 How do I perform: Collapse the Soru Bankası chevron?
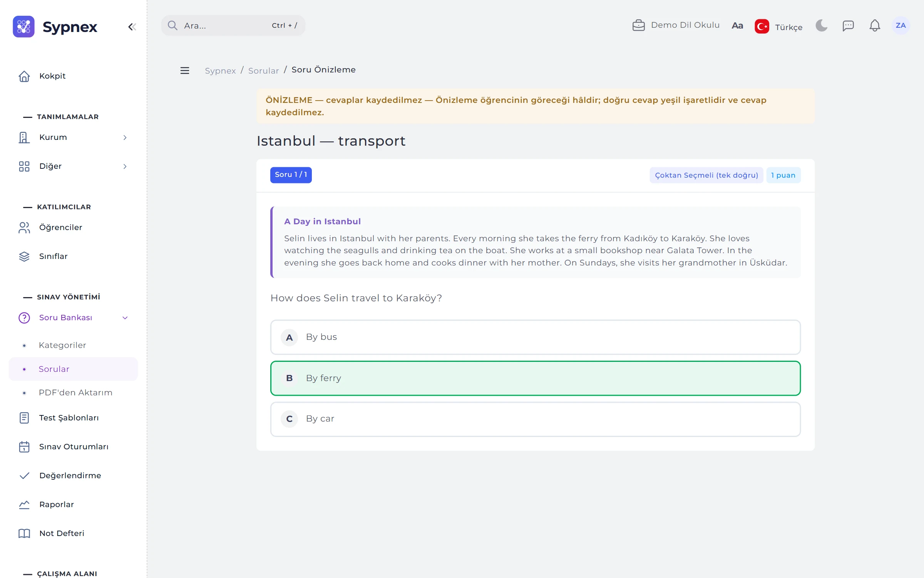pos(125,318)
